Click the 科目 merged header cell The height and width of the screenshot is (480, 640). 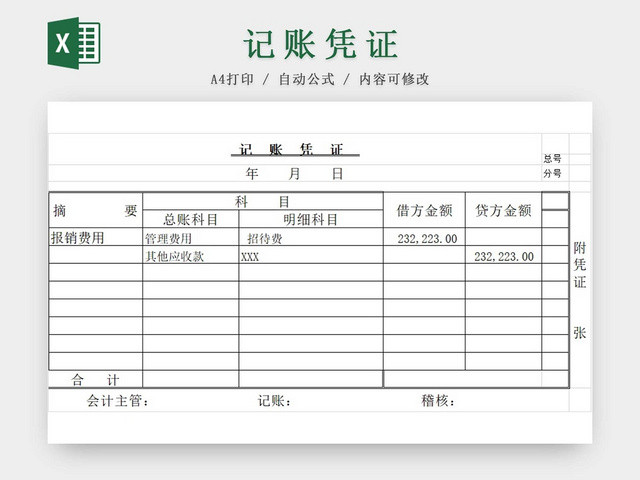pos(263,201)
